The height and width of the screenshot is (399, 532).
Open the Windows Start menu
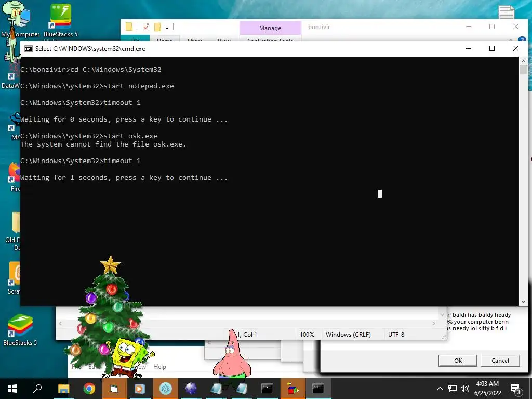[12, 389]
